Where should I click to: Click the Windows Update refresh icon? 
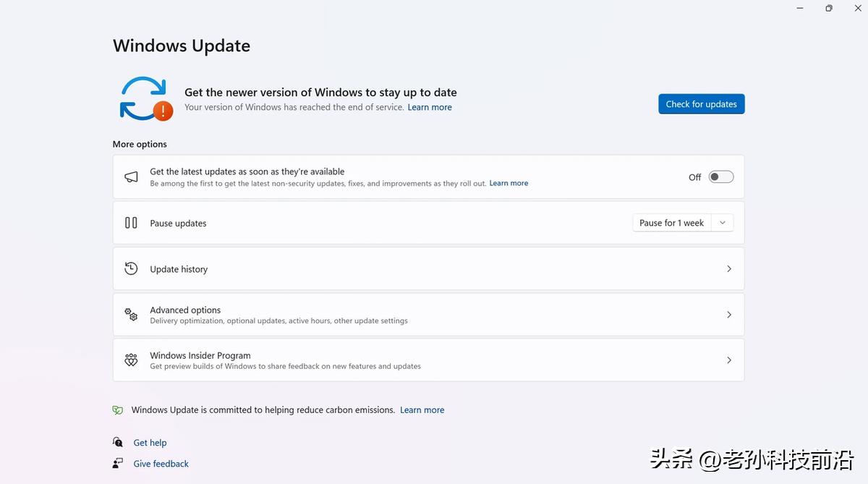tap(145, 98)
